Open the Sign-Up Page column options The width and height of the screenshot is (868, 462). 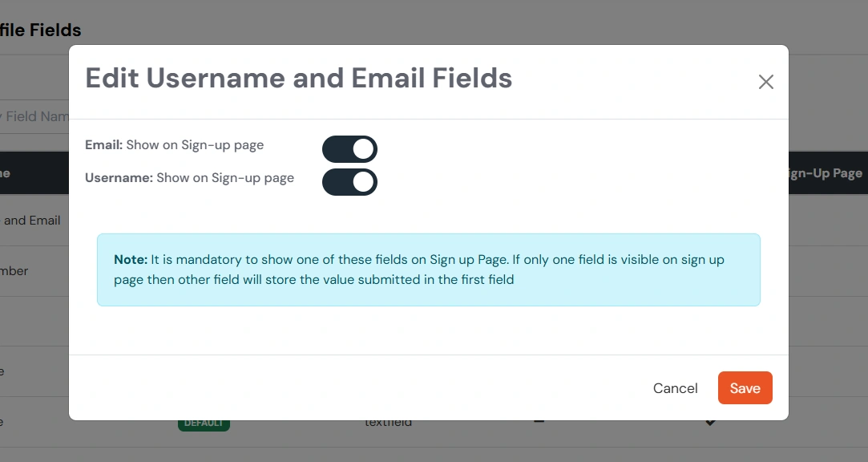coord(823,172)
